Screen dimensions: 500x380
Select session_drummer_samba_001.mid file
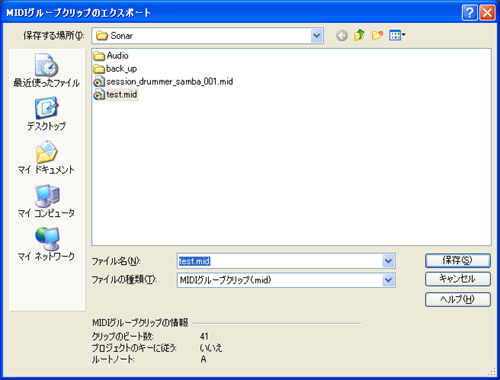pos(163,82)
